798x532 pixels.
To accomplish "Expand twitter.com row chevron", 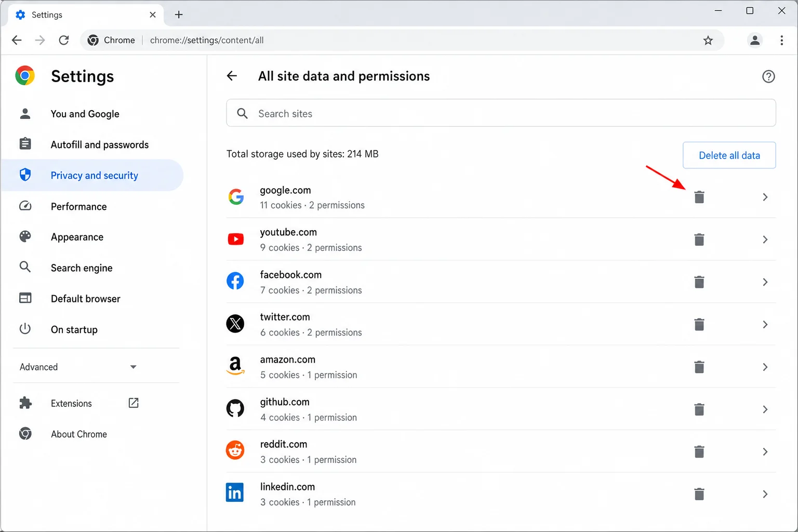I will tap(765, 325).
